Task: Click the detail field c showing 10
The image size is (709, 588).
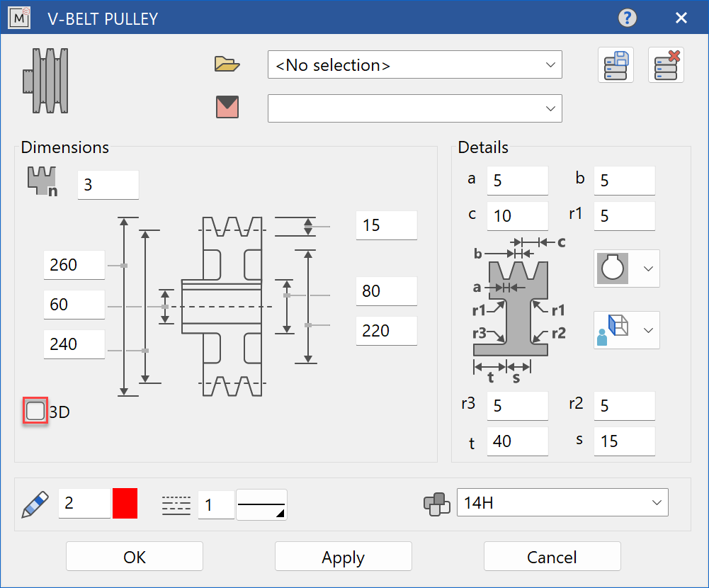Action: click(x=518, y=216)
